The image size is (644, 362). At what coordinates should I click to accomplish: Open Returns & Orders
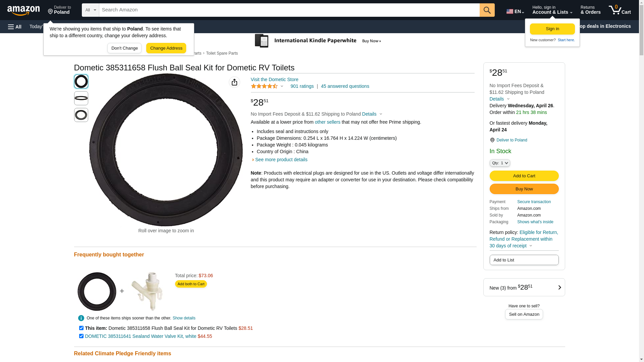(590, 10)
